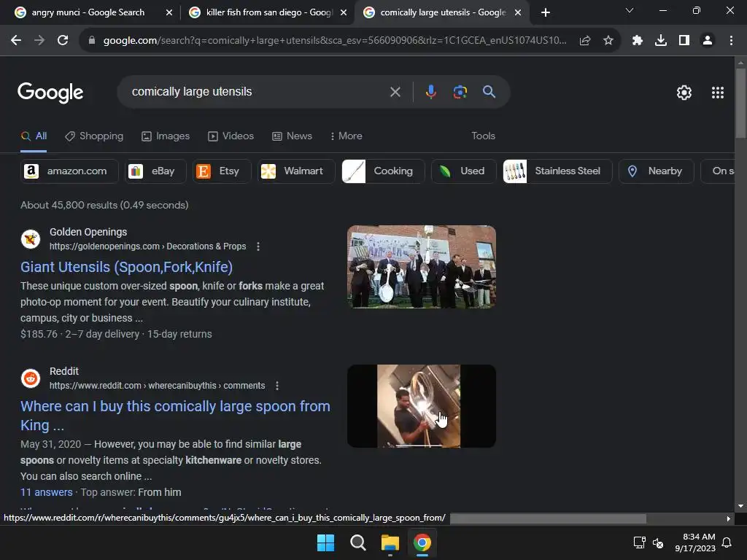Open the Tools options
Viewport: 747px width, 560px height.
coord(483,136)
